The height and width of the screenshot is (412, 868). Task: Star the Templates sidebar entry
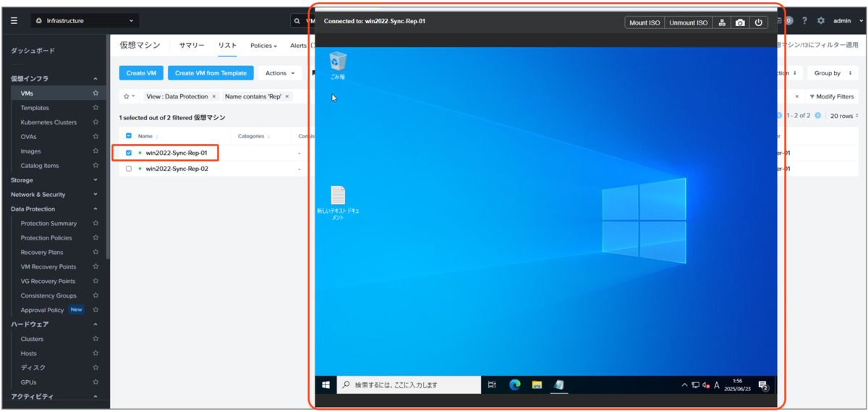tap(95, 108)
